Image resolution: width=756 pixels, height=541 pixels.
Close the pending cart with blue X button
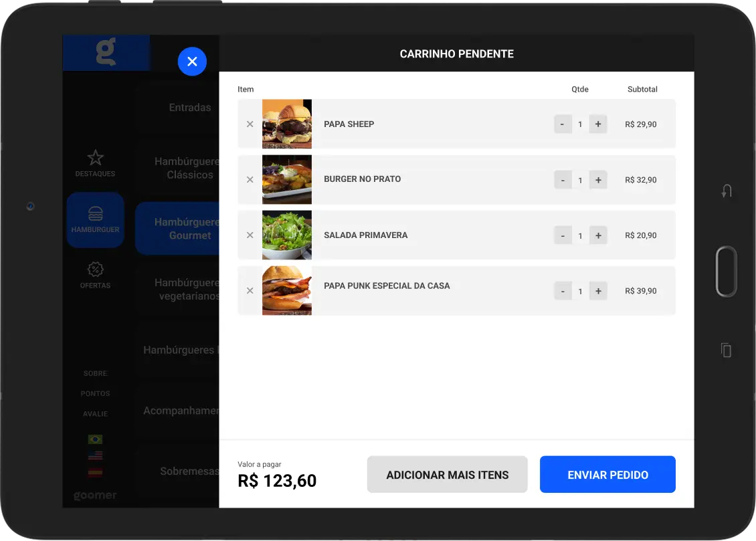(x=192, y=61)
